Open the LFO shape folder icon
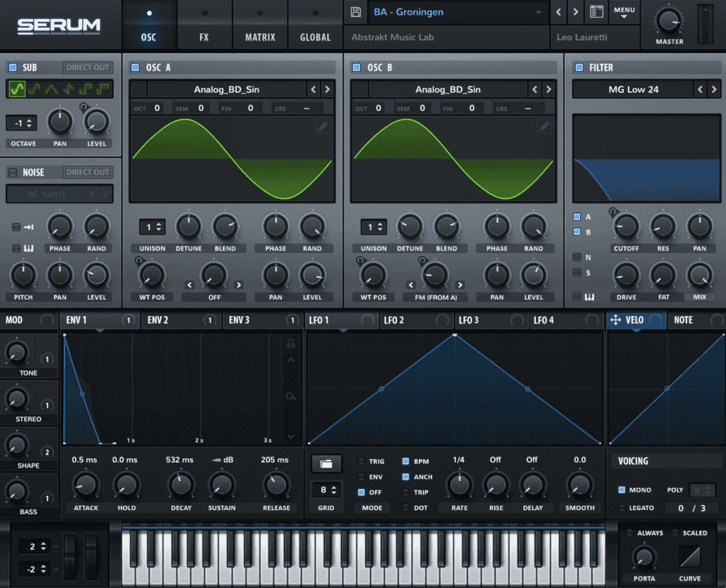The width and height of the screenshot is (726, 588). pyautogui.click(x=326, y=463)
